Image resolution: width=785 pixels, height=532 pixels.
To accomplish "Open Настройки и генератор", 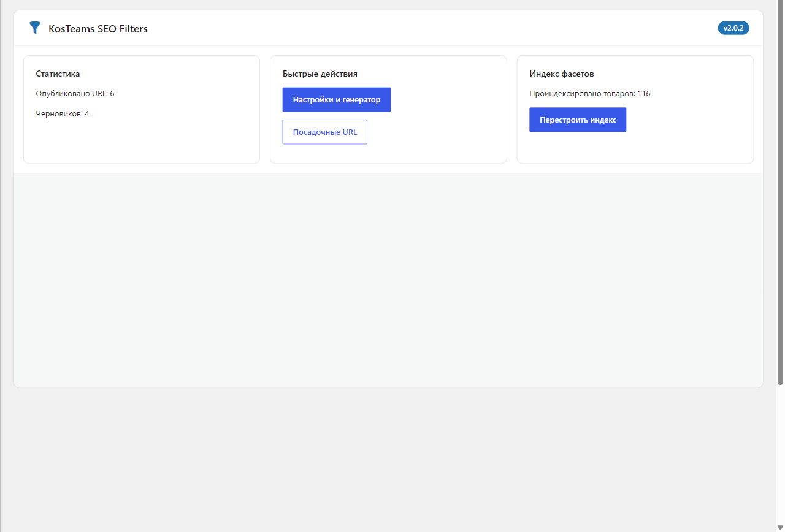I will 337,99.
